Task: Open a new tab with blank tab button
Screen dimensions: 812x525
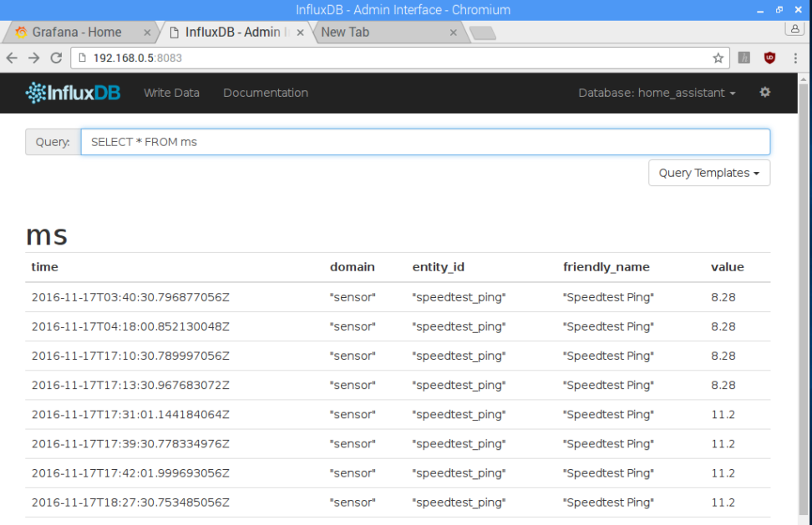Action: coord(482,33)
